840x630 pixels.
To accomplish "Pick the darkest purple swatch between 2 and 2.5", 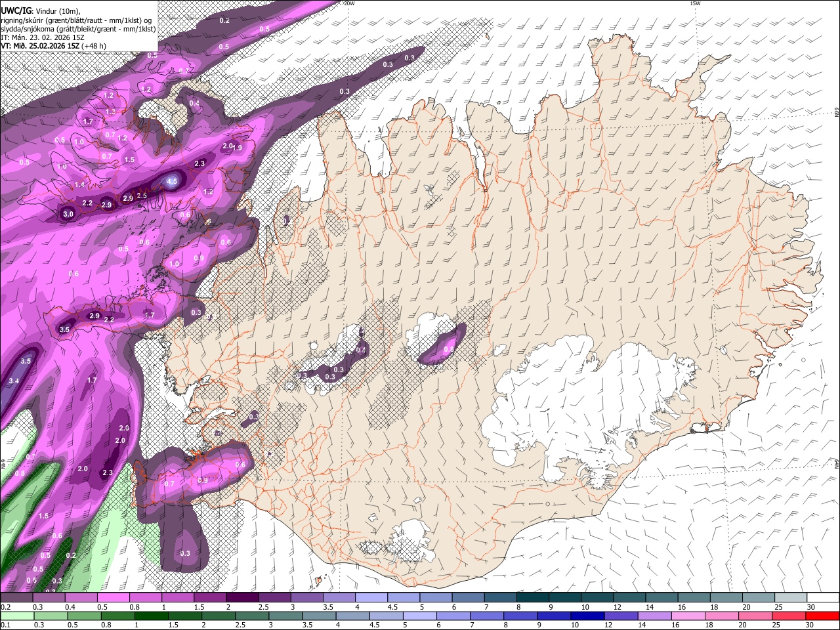I will coord(243,598).
